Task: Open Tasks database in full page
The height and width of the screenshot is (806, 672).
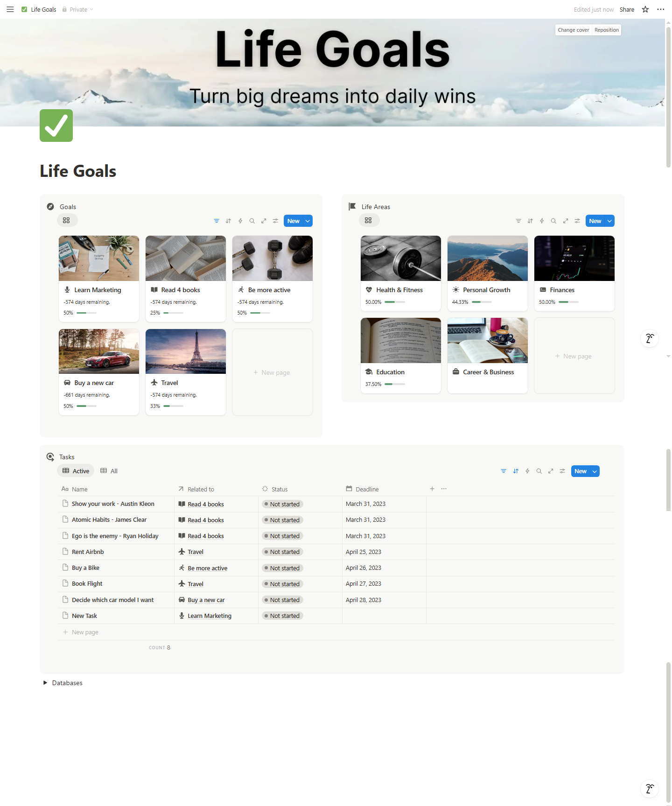Action: (551, 471)
